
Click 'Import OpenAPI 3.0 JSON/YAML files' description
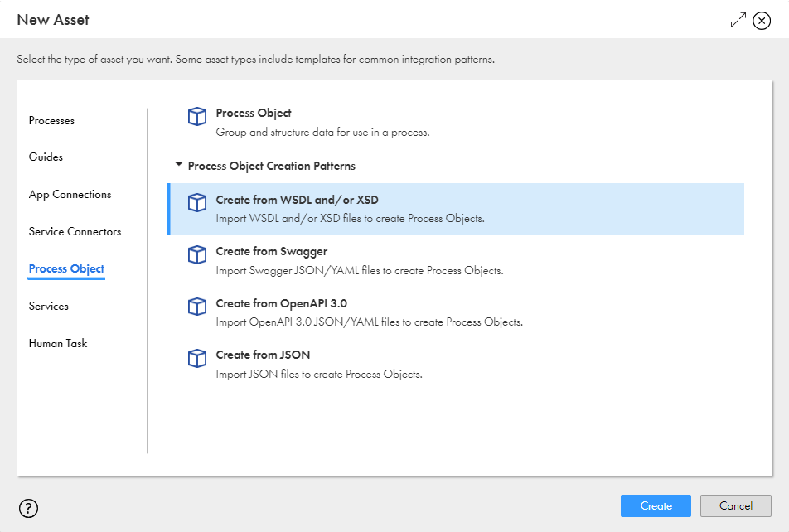pyautogui.click(x=370, y=322)
